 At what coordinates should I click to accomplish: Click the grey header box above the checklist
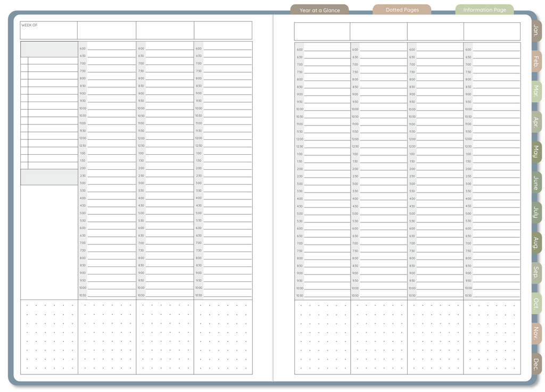(x=49, y=49)
